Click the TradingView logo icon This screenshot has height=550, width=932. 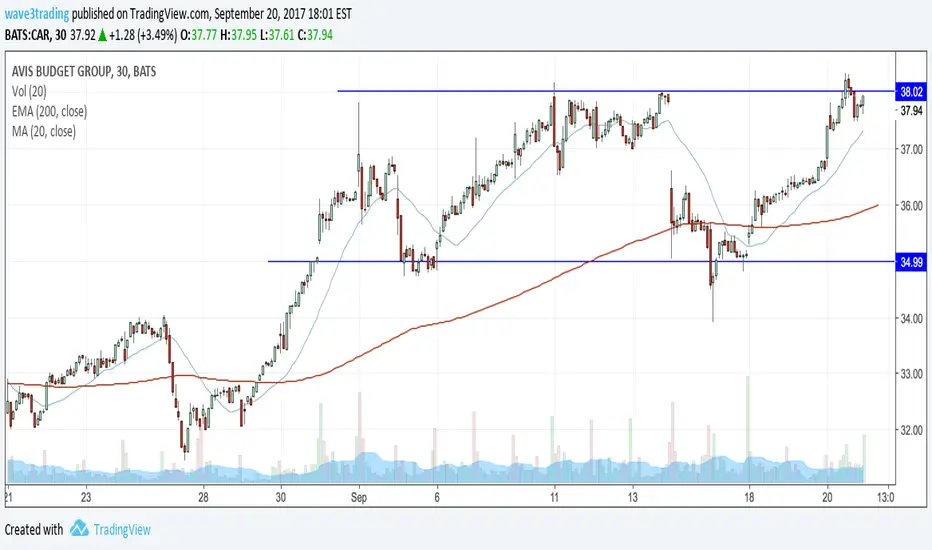click(79, 529)
